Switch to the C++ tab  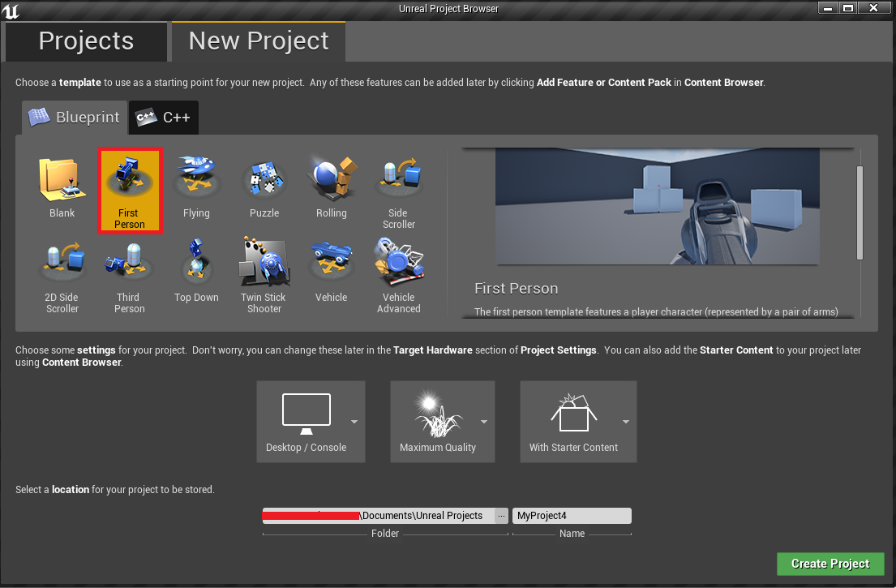(164, 118)
